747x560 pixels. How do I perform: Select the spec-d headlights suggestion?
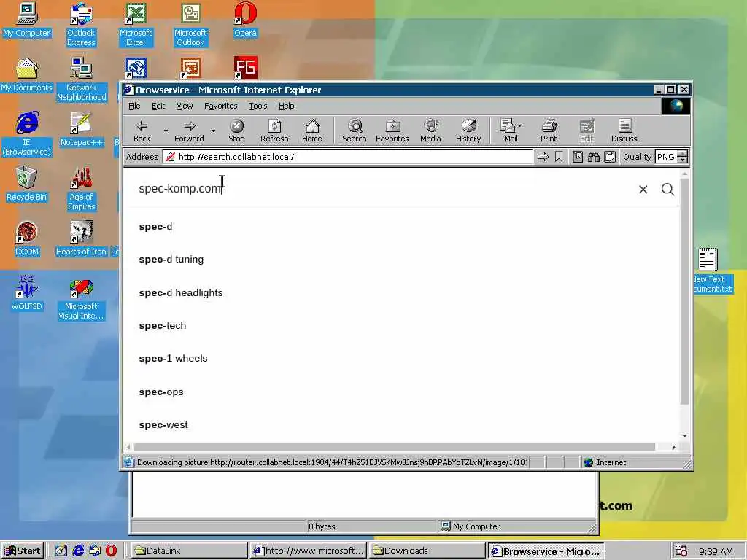point(181,293)
